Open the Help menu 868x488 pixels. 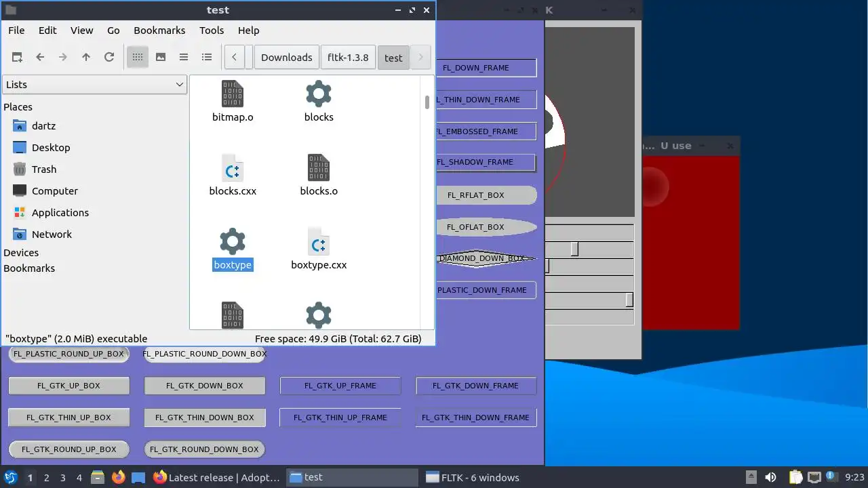pos(249,30)
